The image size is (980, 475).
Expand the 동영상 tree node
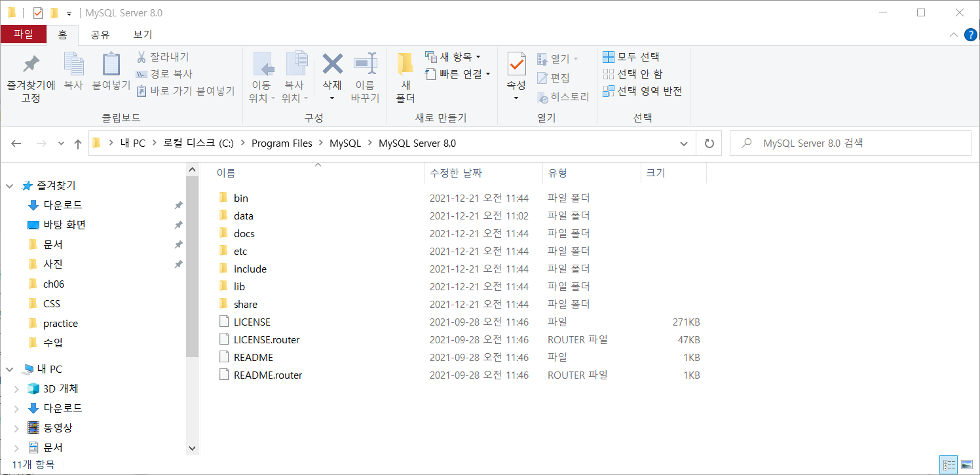coord(16,428)
